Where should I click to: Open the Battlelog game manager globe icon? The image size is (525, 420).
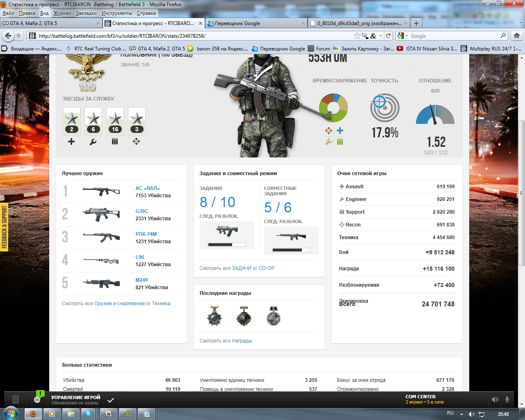point(37,399)
